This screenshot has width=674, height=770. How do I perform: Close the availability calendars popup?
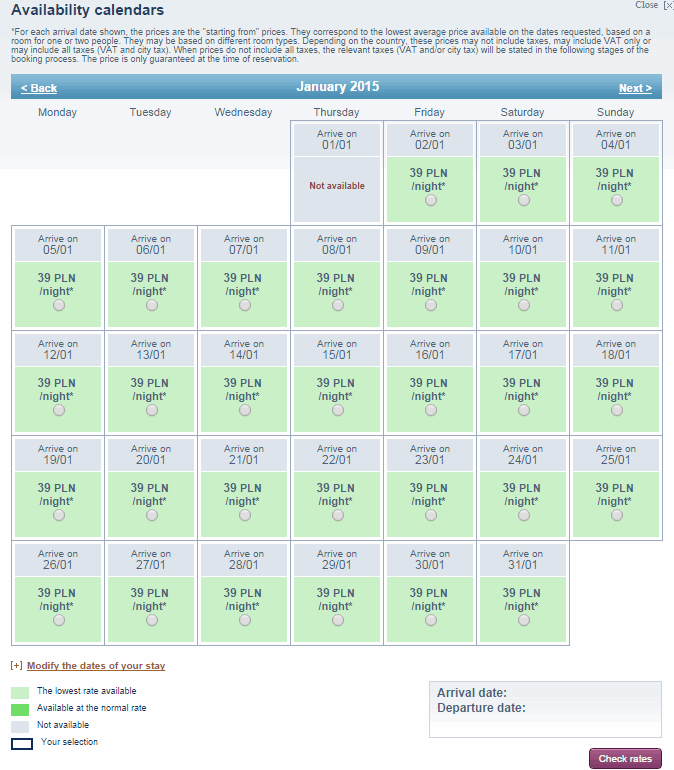coord(654,5)
